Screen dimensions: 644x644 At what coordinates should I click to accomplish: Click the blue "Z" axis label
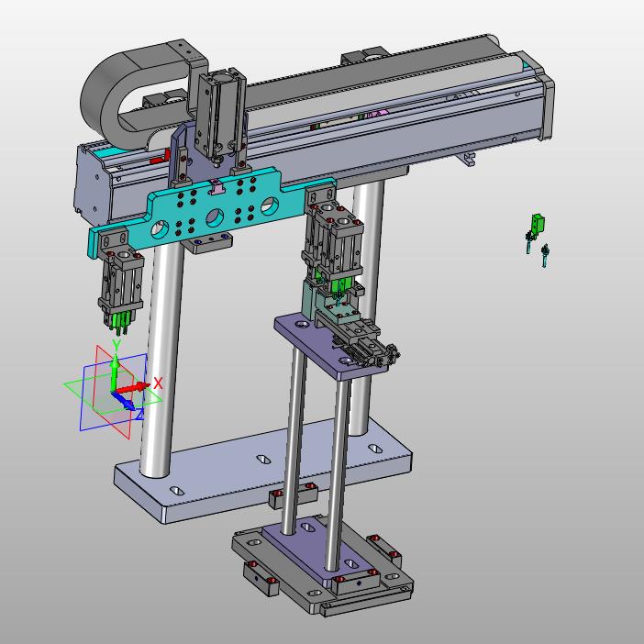(139, 415)
